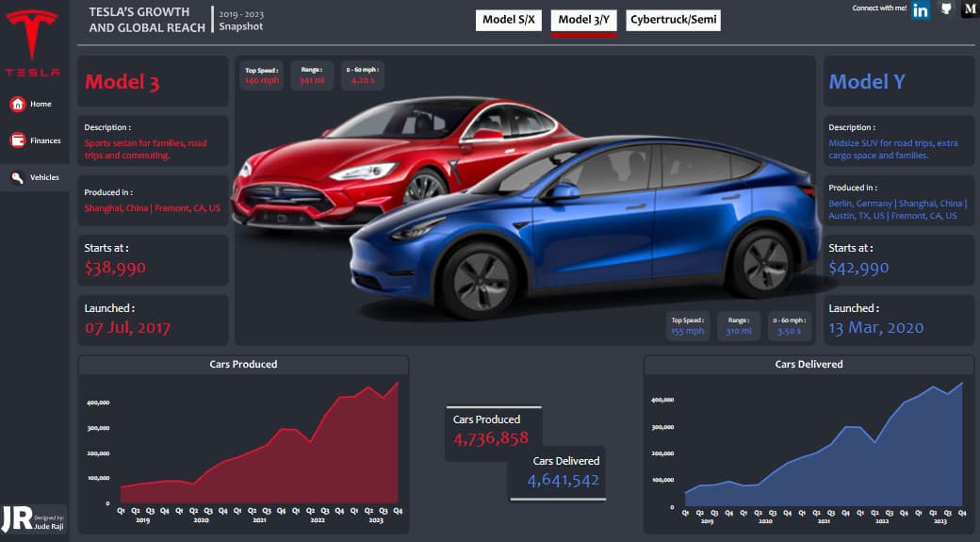This screenshot has width=980, height=542.
Task: Click the 2019 - 2023 Snapshot label
Action: point(241,20)
